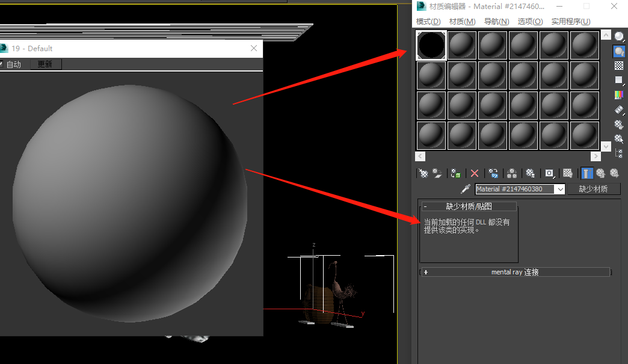This screenshot has width=628, height=364.
Task: Toggle the highlighted Backlight icon
Action: (619, 51)
